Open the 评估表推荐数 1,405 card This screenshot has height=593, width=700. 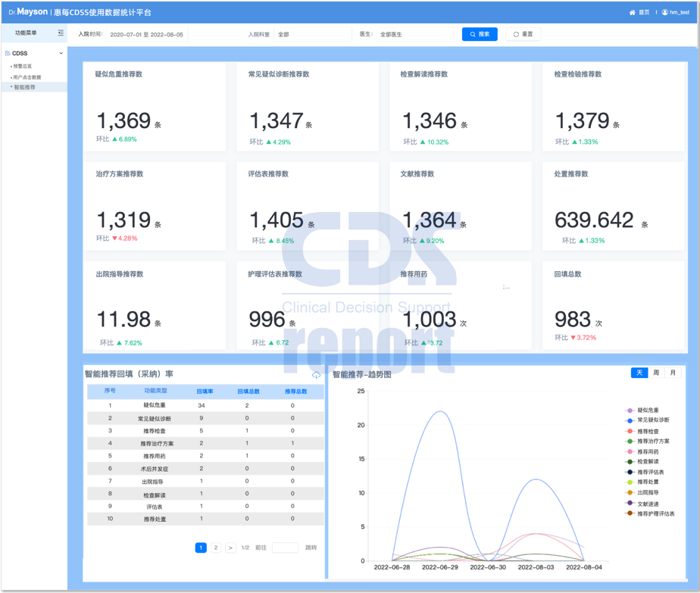pyautogui.click(x=308, y=206)
